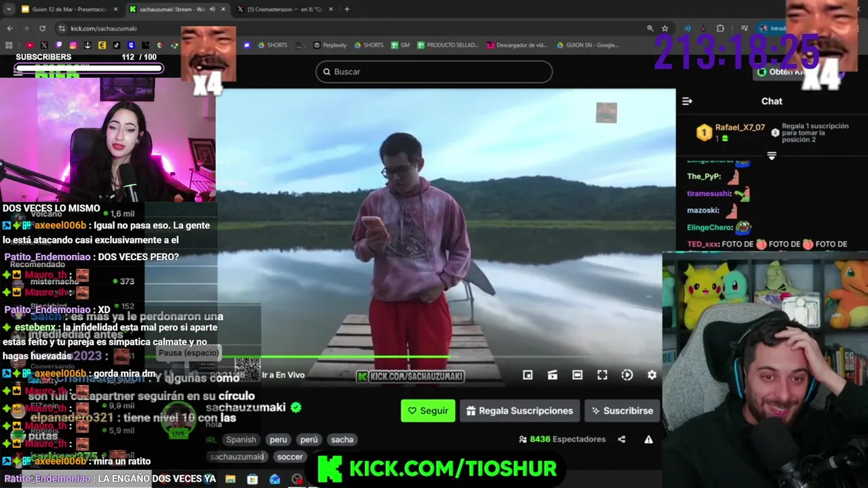Mute the sachauzumaki Stream tab audio

[x=212, y=9]
